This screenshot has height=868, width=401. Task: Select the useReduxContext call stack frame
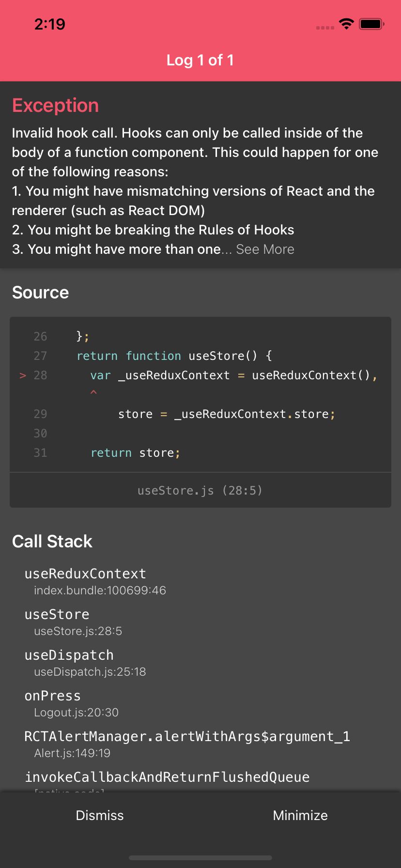click(85, 580)
